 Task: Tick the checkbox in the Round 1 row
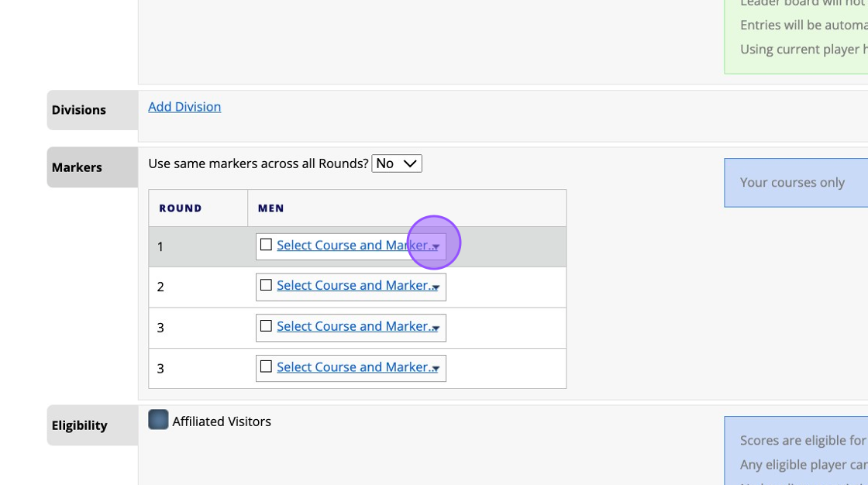(266, 245)
